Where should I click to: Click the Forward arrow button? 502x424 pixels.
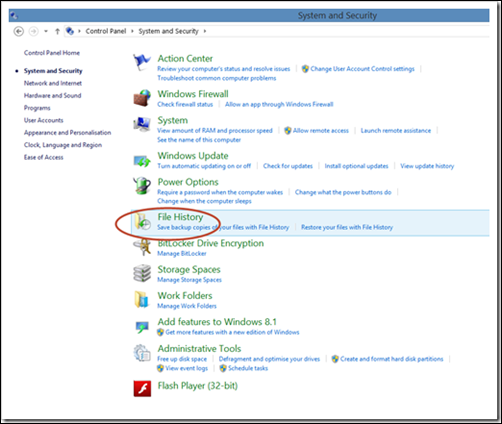tap(33, 31)
